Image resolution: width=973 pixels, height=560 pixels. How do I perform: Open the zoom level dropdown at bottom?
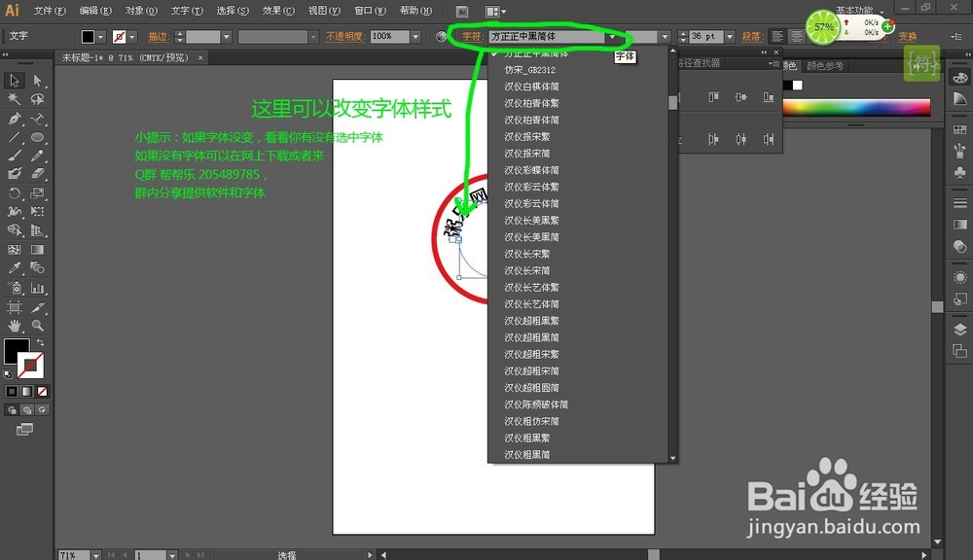[x=95, y=555]
